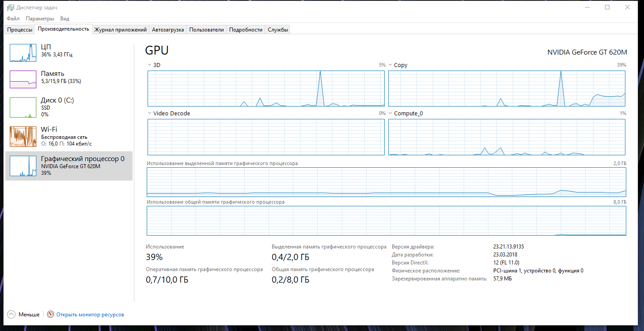Select the Графический процессор 0 graph thumbnail

23,166
